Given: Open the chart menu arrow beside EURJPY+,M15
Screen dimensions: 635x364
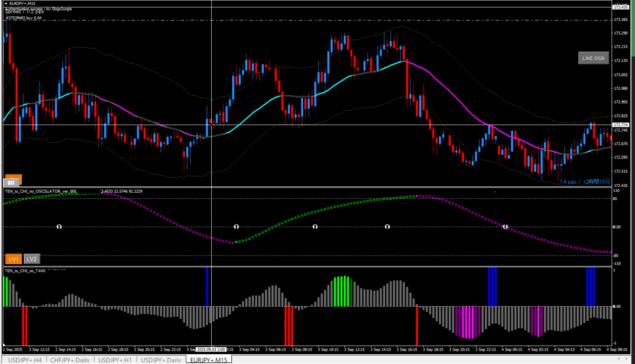Looking at the screenshot, I should pos(5,3).
